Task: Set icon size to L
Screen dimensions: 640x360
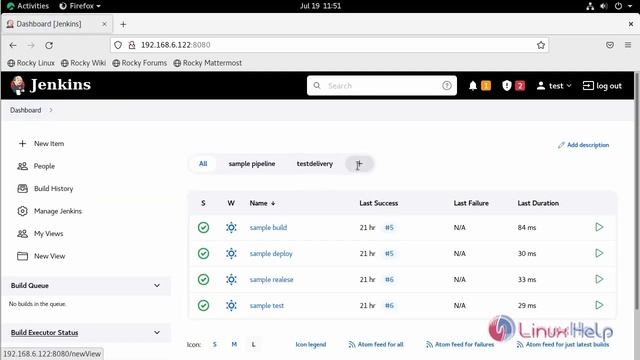Action: (x=253, y=344)
